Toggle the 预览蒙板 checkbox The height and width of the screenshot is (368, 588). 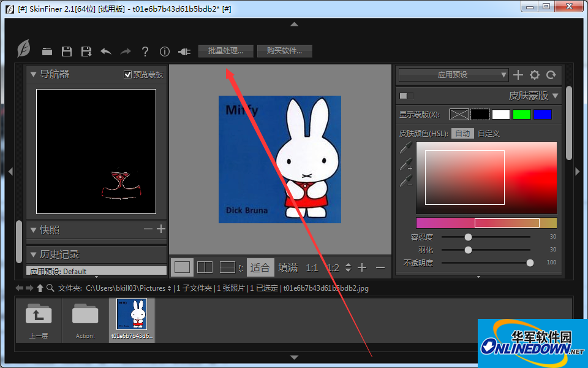(x=127, y=75)
